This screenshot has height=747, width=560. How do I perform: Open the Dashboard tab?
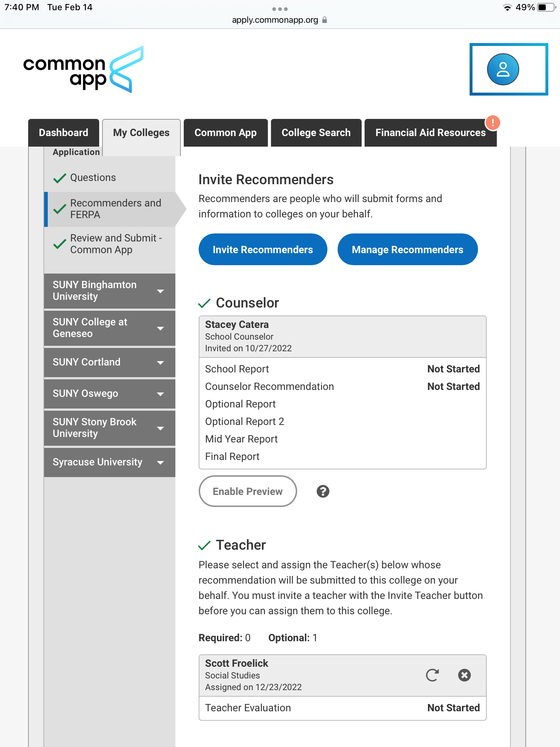coord(63,133)
